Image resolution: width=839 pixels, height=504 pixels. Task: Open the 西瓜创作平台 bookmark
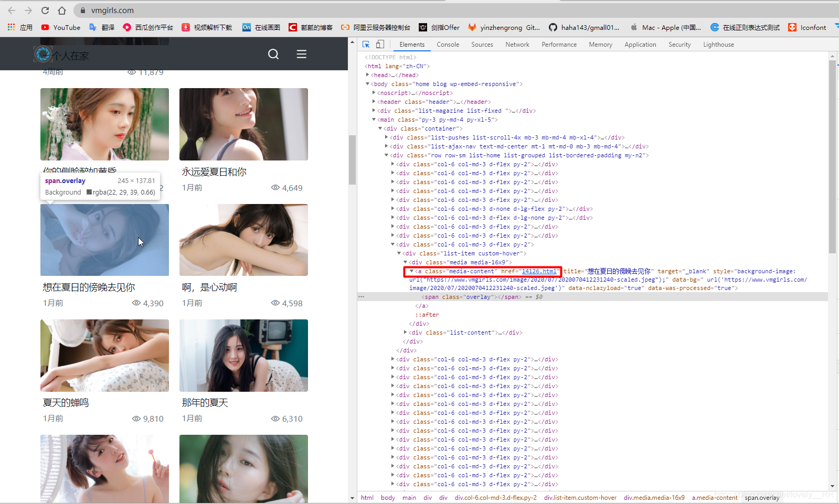(148, 27)
